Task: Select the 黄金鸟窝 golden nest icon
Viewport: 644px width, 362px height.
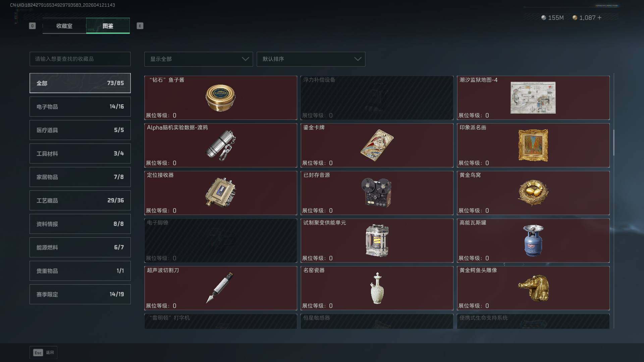Action: click(533, 192)
